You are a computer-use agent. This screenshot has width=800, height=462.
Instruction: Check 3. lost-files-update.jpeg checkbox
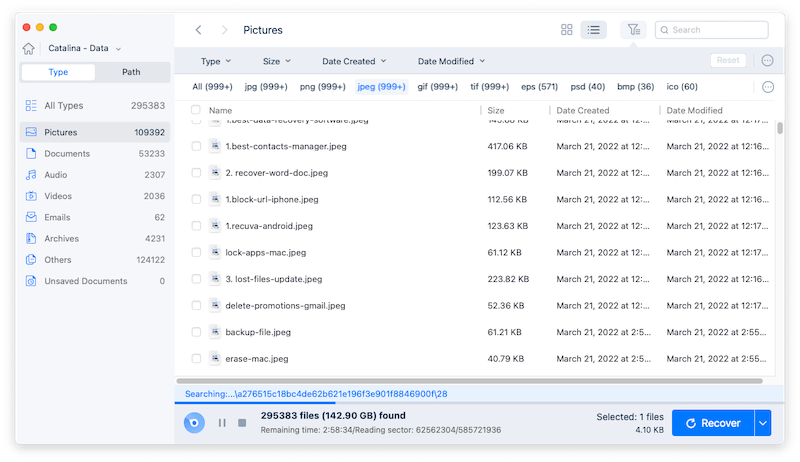tap(196, 279)
